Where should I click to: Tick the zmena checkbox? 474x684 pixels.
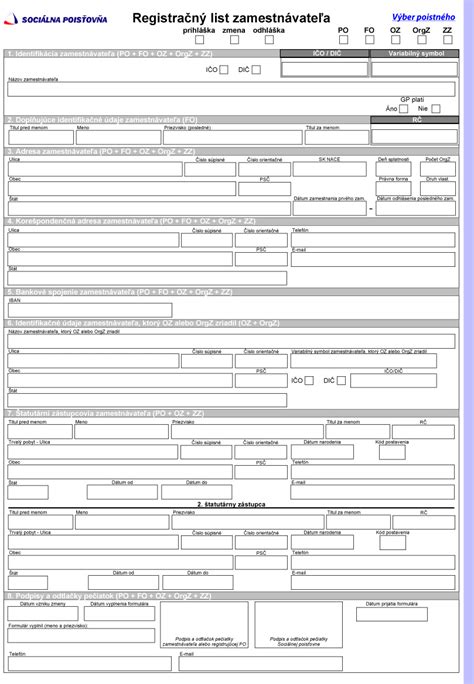point(234,40)
